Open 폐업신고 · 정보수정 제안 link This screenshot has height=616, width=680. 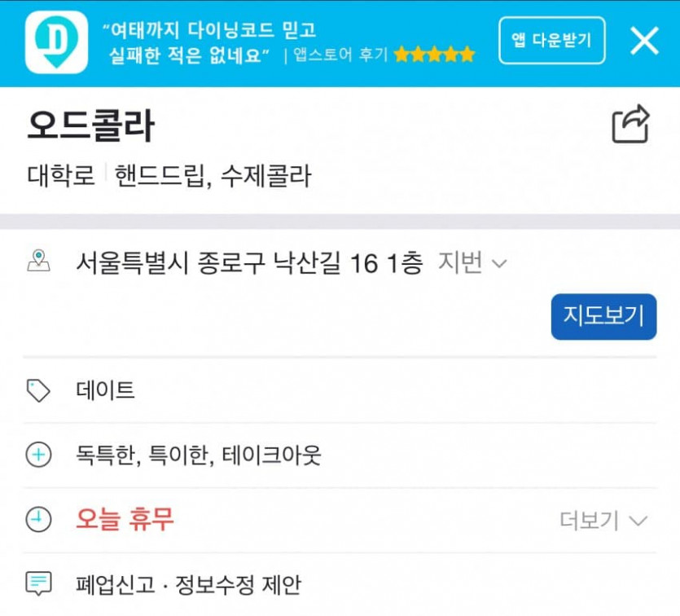point(188,584)
